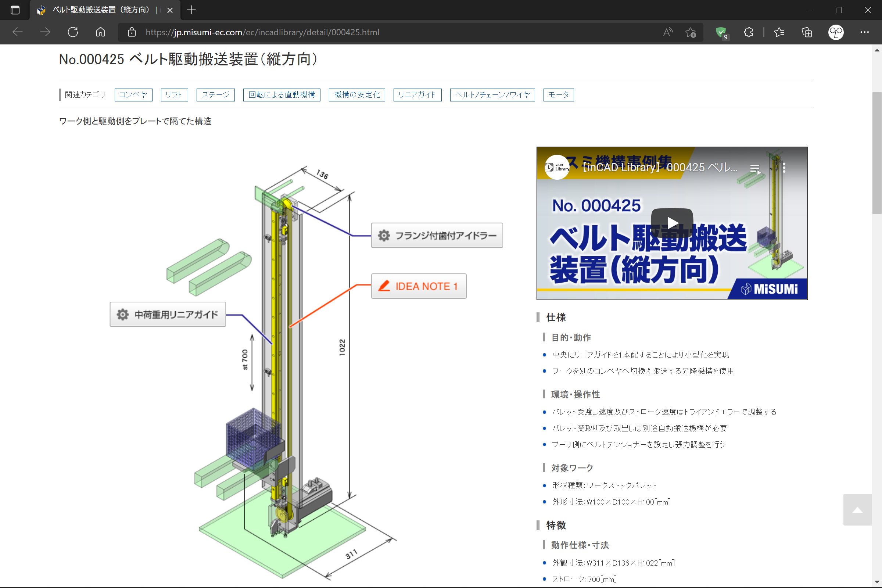Click the 中荷重用リニアガイド part label
The image size is (882, 588).
pos(168,314)
